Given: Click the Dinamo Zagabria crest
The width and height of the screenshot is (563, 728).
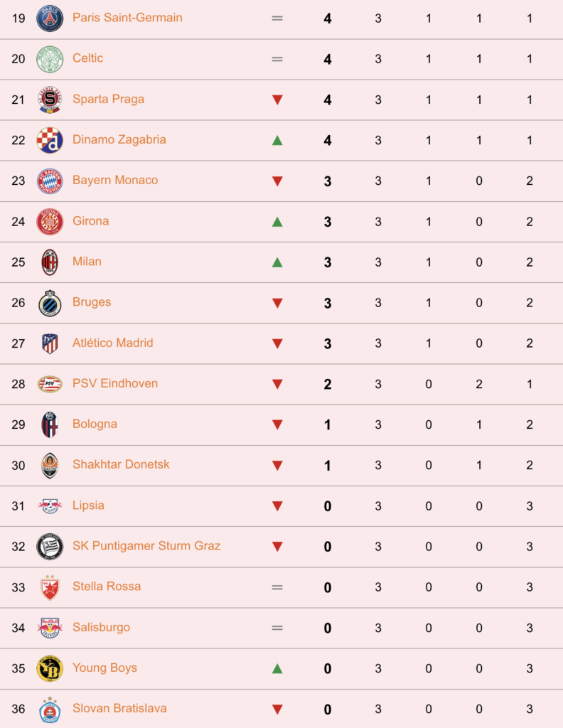Looking at the screenshot, I should click(x=50, y=140).
